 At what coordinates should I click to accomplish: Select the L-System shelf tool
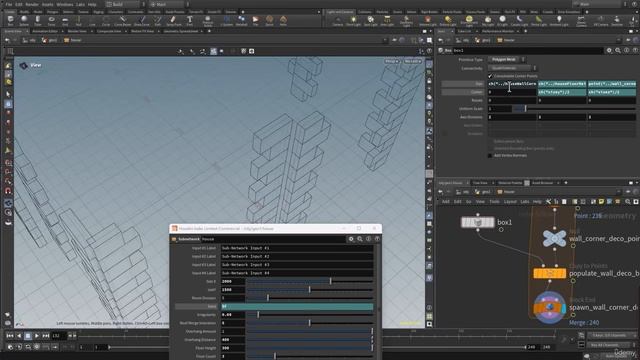(227, 20)
